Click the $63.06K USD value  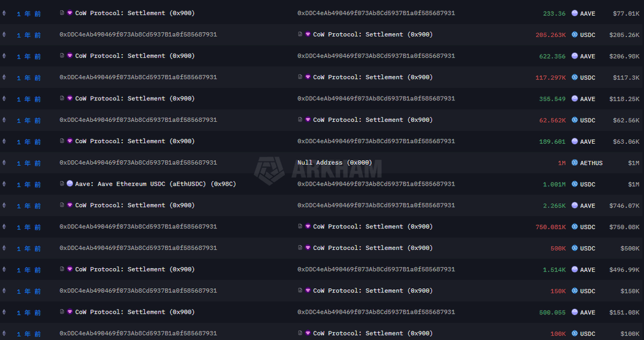pos(626,142)
